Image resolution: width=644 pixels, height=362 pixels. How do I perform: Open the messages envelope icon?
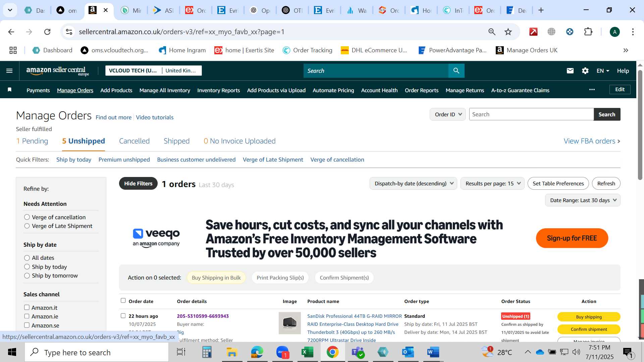click(x=570, y=71)
